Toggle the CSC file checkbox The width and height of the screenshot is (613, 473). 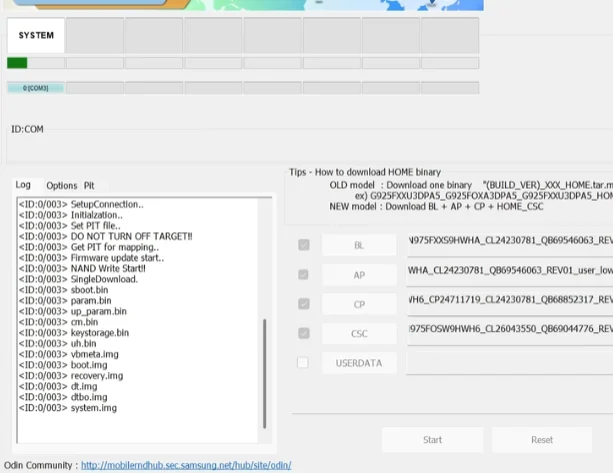coord(303,333)
